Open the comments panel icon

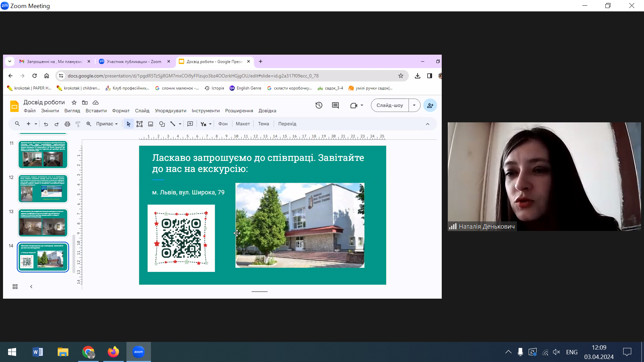pos(335,105)
